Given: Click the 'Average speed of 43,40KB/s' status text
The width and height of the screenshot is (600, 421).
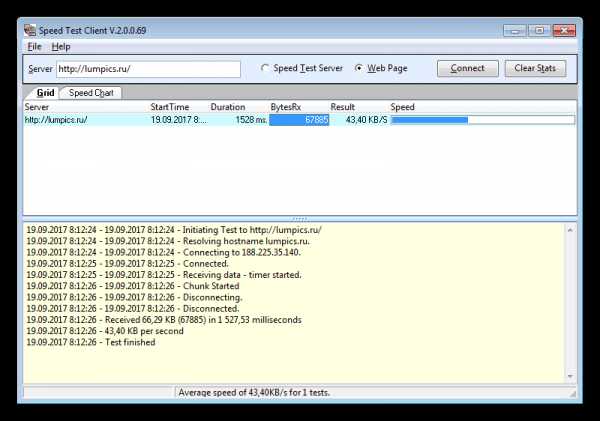Looking at the screenshot, I should pyautogui.click(x=254, y=393).
